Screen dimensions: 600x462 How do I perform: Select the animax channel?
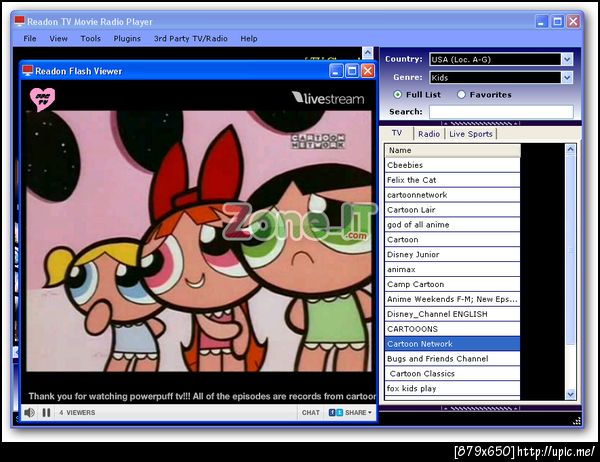(x=452, y=269)
